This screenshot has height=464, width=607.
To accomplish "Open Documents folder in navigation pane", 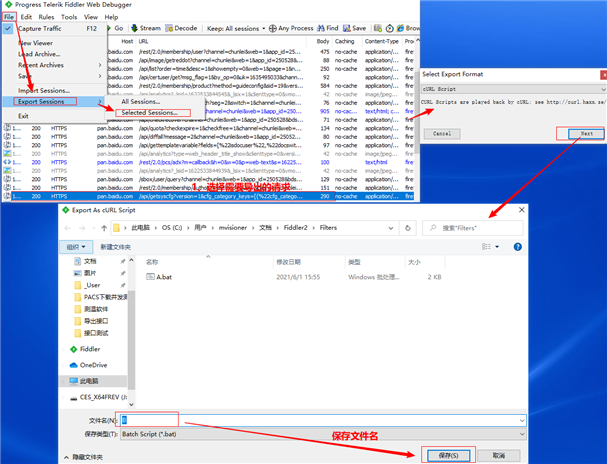I will click(x=90, y=261).
